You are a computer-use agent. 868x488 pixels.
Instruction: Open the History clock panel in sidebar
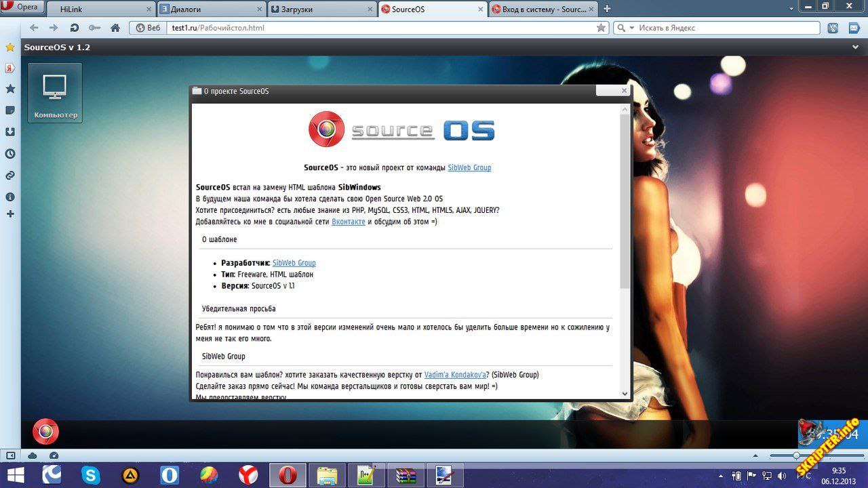pos(10,154)
